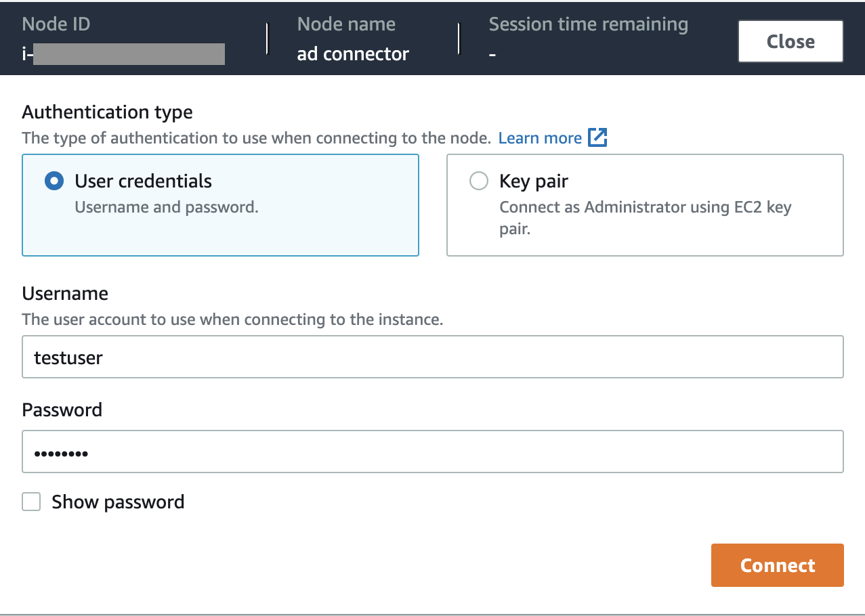This screenshot has width=865, height=616.
Task: Click the Username field label
Action: [65, 293]
